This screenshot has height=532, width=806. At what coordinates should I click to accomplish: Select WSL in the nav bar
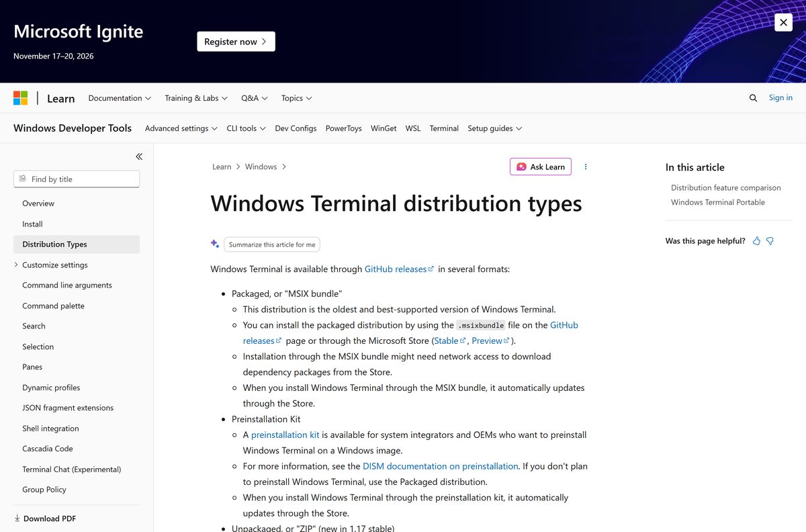(413, 128)
